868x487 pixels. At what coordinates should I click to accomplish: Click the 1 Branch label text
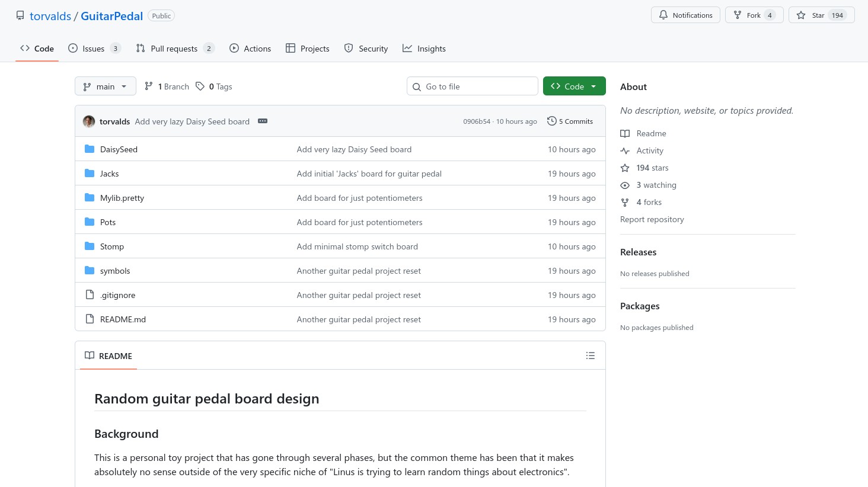click(173, 86)
